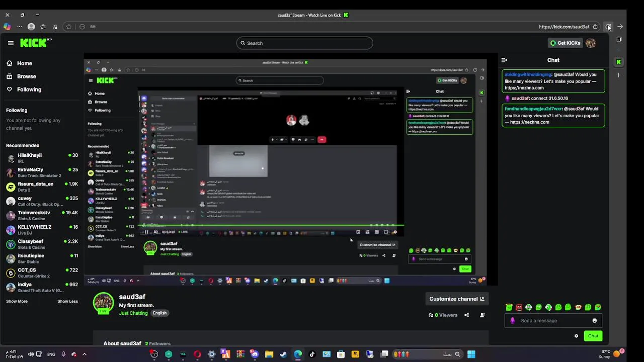This screenshot has width=644, height=362.
Task: Open the browser three-dots menu
Action: tap(20, 27)
